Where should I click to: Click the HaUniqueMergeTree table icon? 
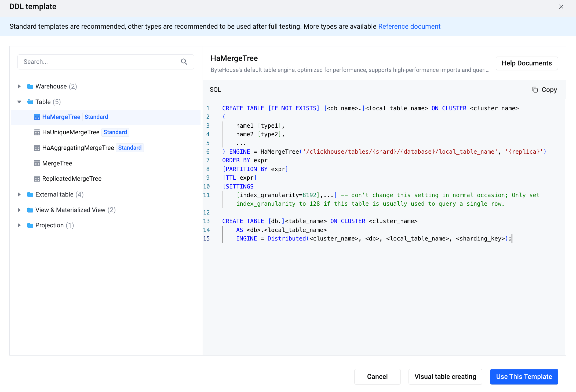(x=37, y=132)
